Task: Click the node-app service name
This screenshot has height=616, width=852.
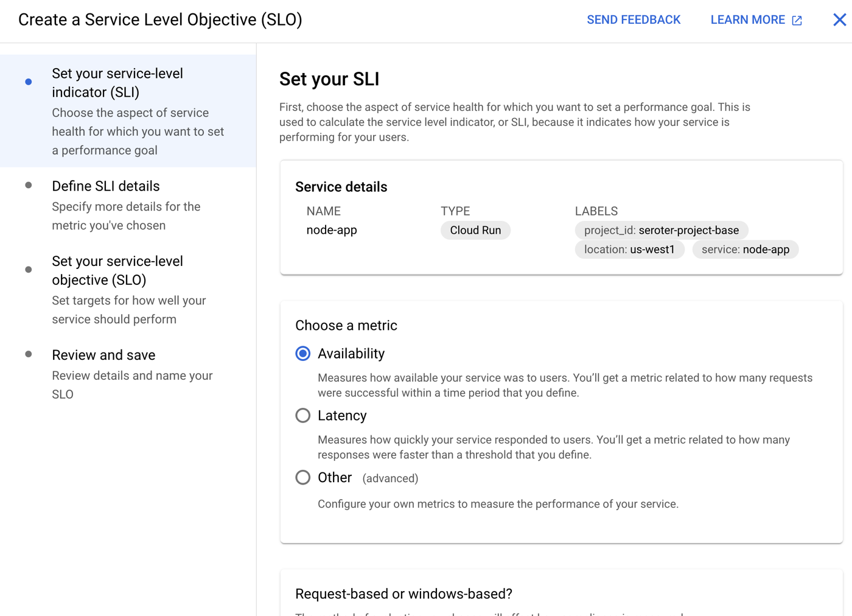Action: [332, 230]
